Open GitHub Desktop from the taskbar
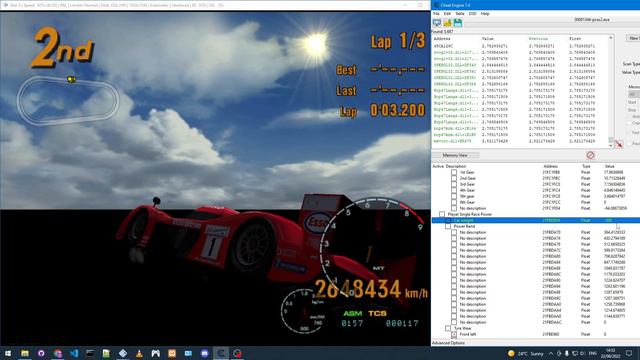640x360 pixels. [x=41, y=353]
